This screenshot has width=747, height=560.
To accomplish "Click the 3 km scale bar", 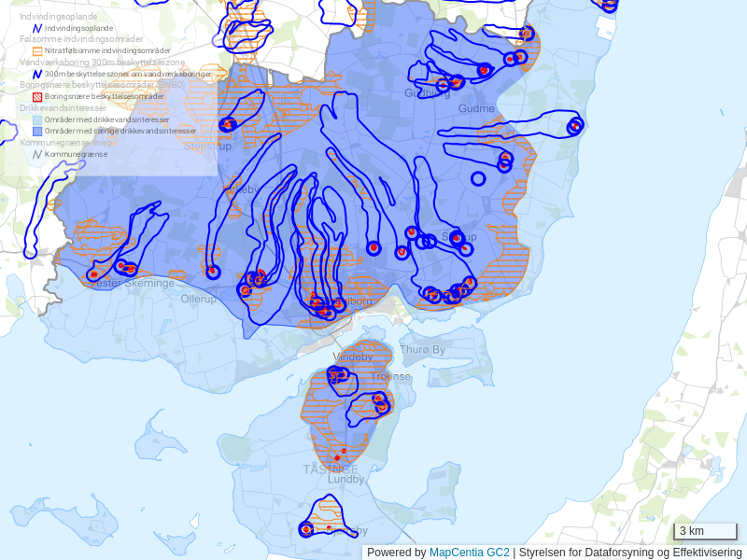I will coord(705,532).
